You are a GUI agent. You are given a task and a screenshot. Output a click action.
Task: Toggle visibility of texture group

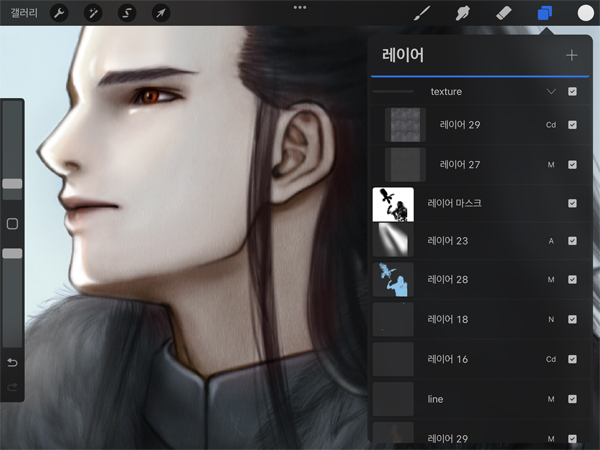(x=572, y=91)
